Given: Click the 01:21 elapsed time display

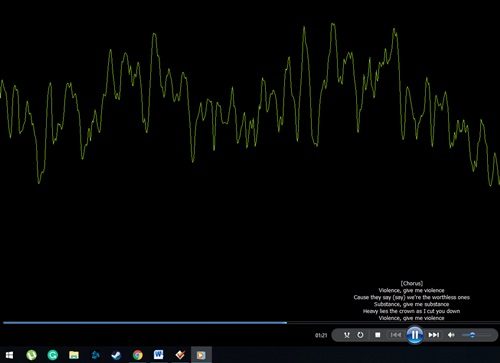Looking at the screenshot, I should point(321,335).
